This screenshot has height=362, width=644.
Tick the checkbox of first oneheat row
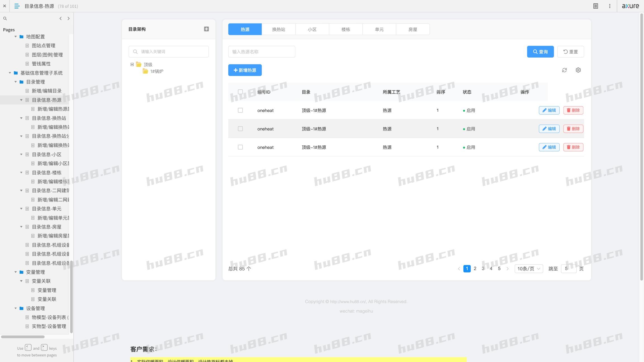[240, 110]
